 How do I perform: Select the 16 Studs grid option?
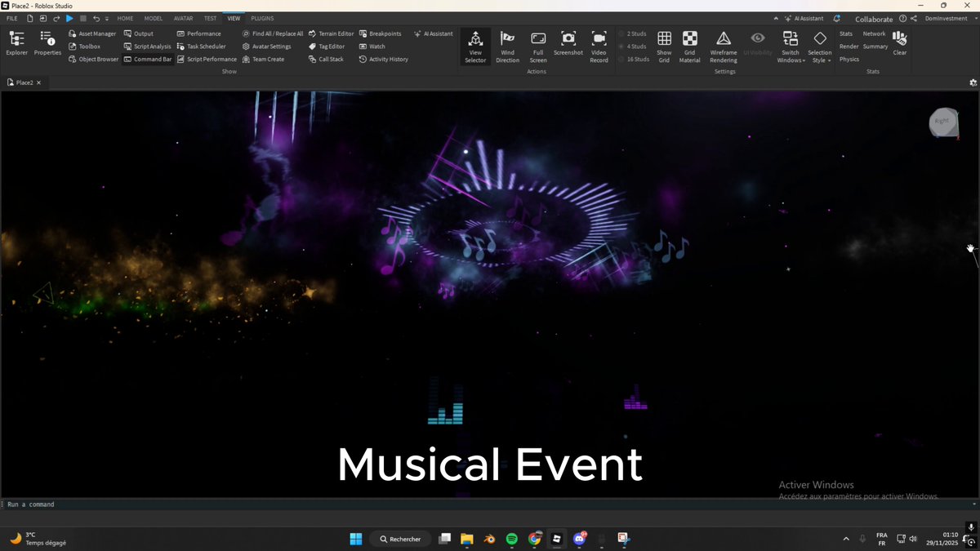click(x=634, y=59)
